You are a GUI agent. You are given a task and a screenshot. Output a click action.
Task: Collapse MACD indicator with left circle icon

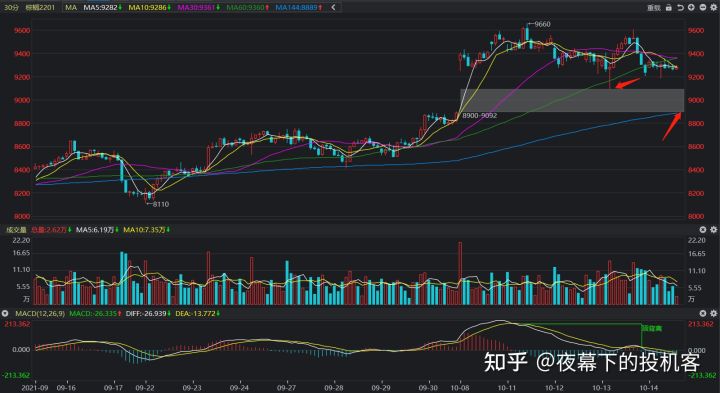[5, 313]
